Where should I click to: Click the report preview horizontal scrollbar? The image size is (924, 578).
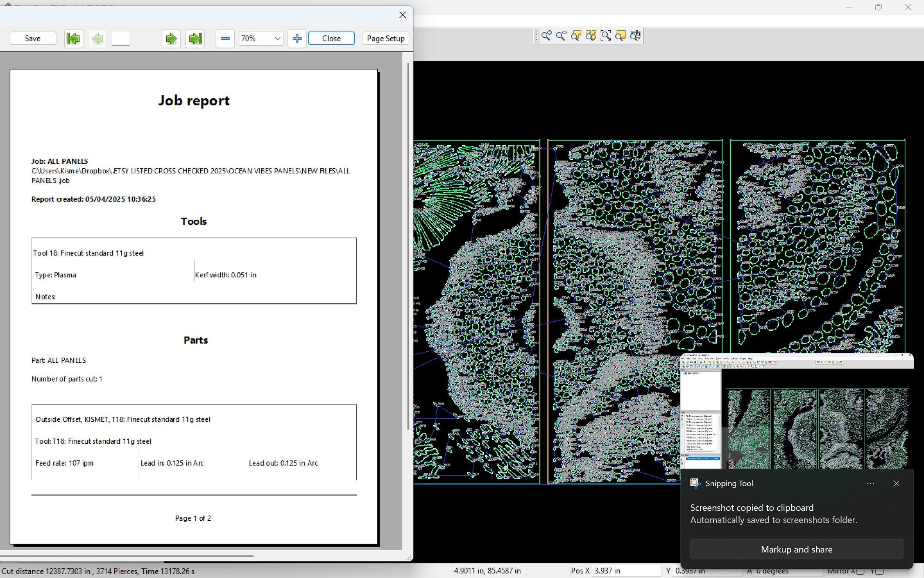coord(126,556)
